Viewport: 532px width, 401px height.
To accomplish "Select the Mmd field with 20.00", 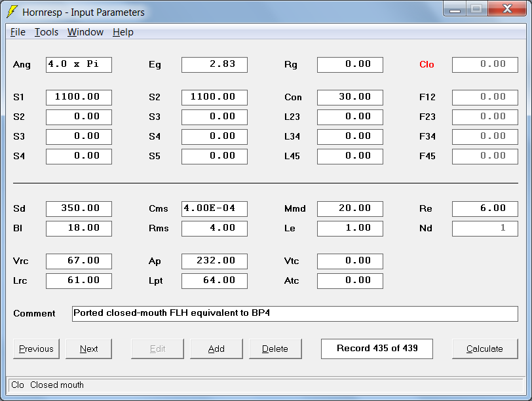I will click(x=350, y=209).
